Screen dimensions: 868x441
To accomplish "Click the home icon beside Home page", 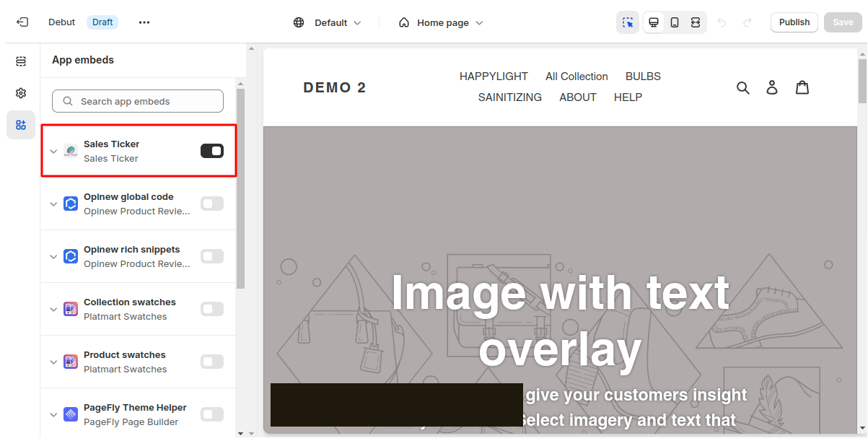I will coord(404,22).
